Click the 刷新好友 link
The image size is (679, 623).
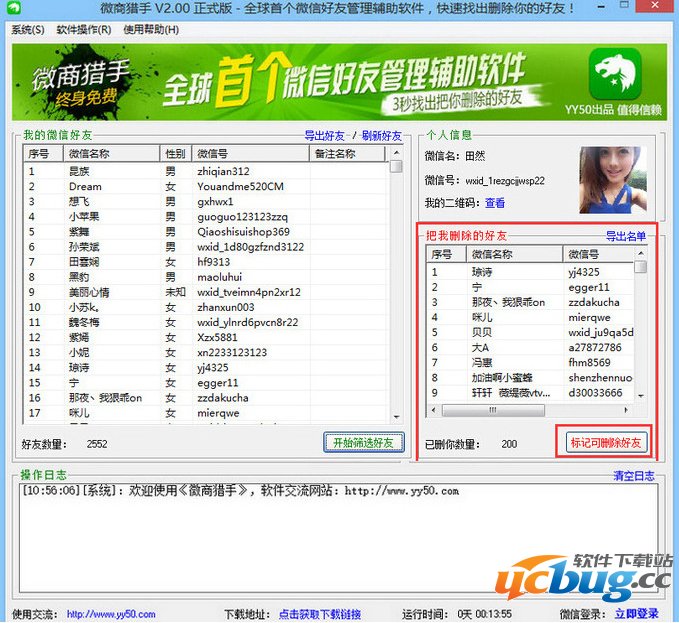pos(382,136)
